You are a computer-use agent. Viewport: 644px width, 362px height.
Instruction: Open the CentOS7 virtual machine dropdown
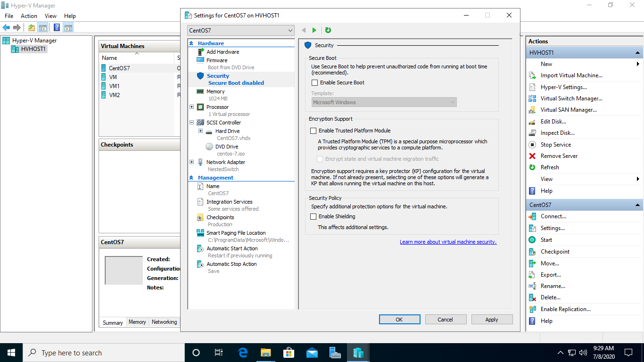point(240,31)
